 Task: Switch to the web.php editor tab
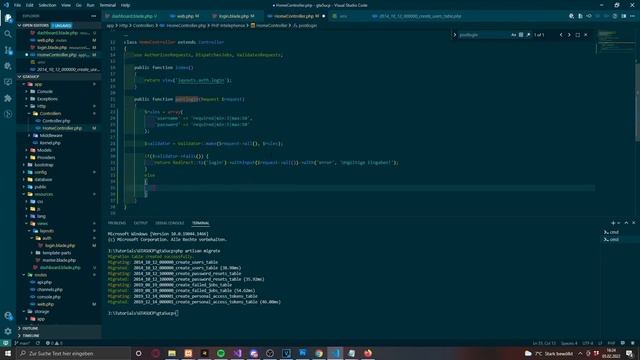click(x=185, y=16)
